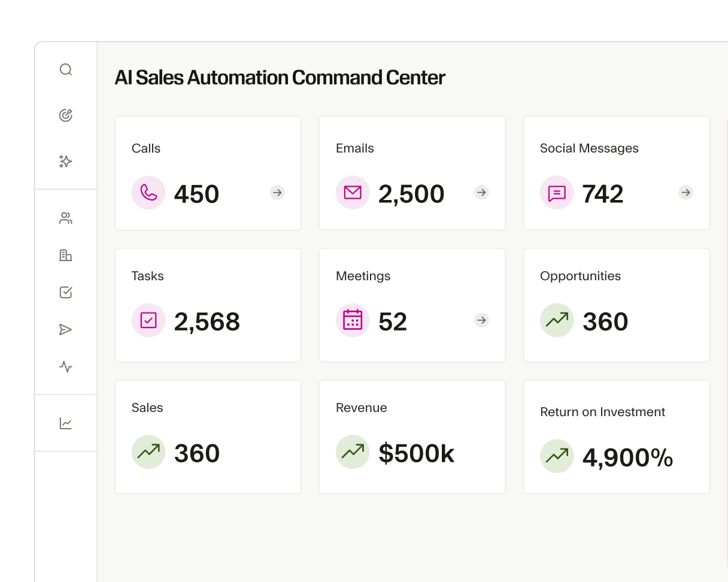
Task: Click the Return on Investment card
Action: point(616,436)
